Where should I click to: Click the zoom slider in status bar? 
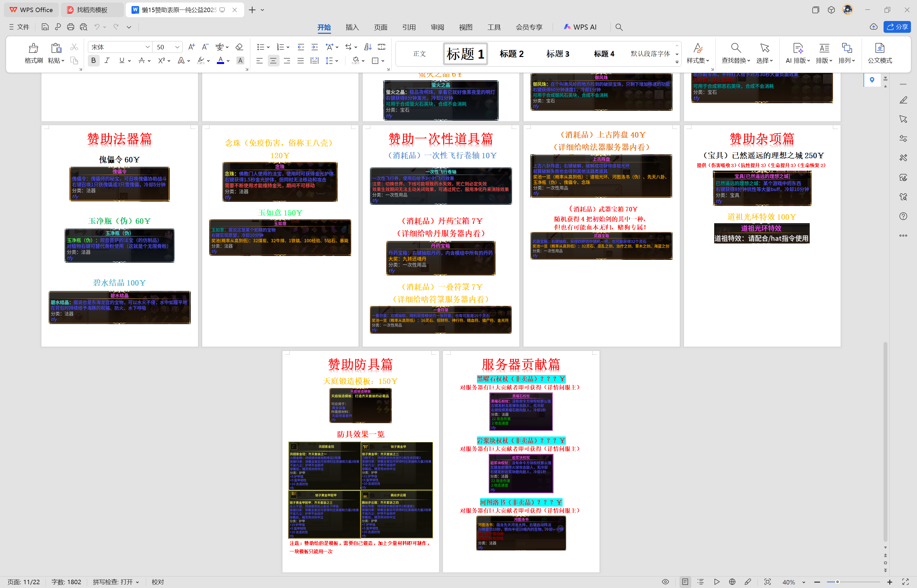[837, 582]
